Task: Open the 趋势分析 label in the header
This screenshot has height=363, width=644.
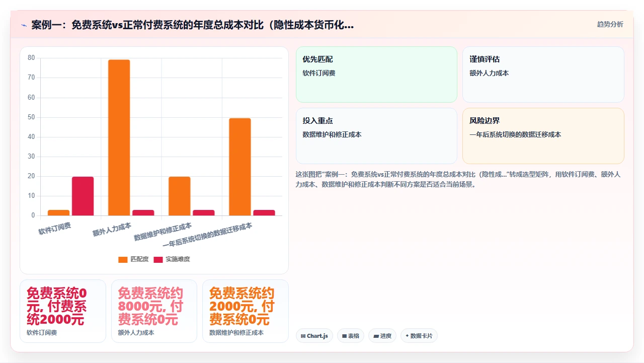Action: click(610, 24)
